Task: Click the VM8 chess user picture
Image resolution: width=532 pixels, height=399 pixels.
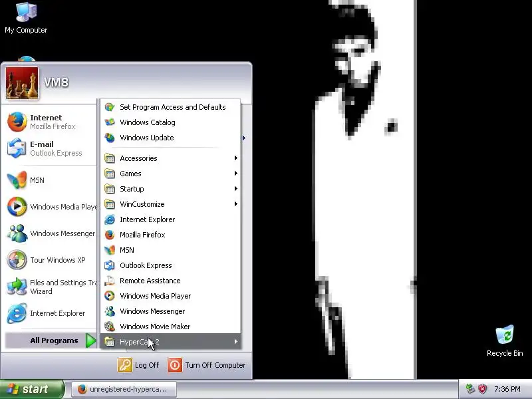Action: click(22, 82)
